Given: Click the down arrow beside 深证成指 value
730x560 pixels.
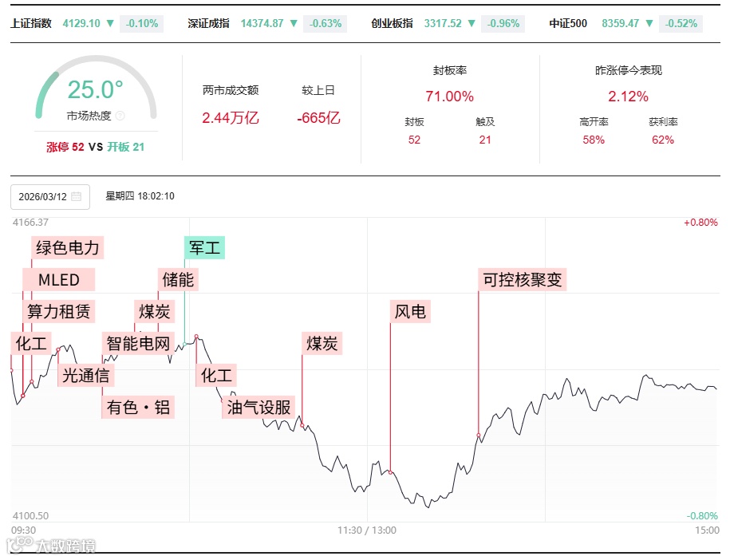Looking at the screenshot, I should click(294, 23).
